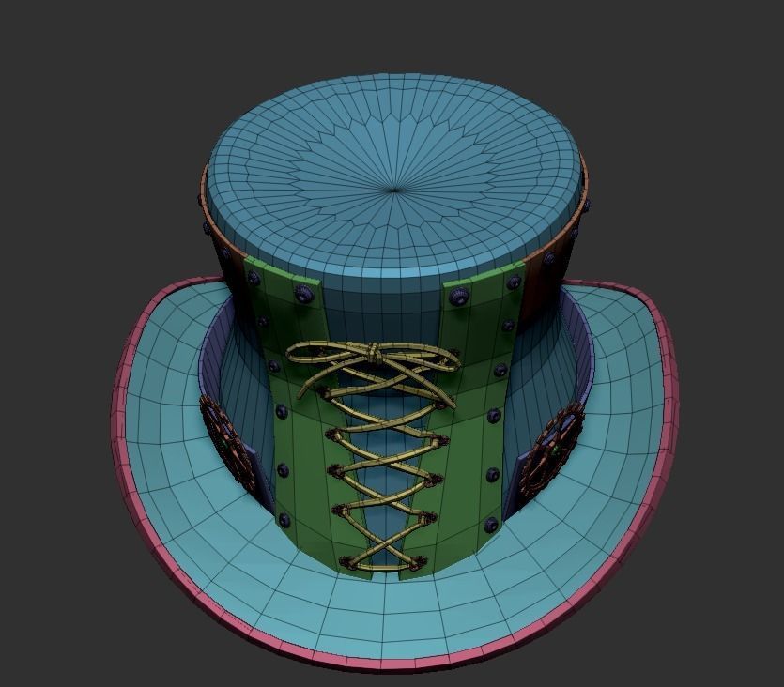Select the left gear ornament on hat band

click(226, 443)
